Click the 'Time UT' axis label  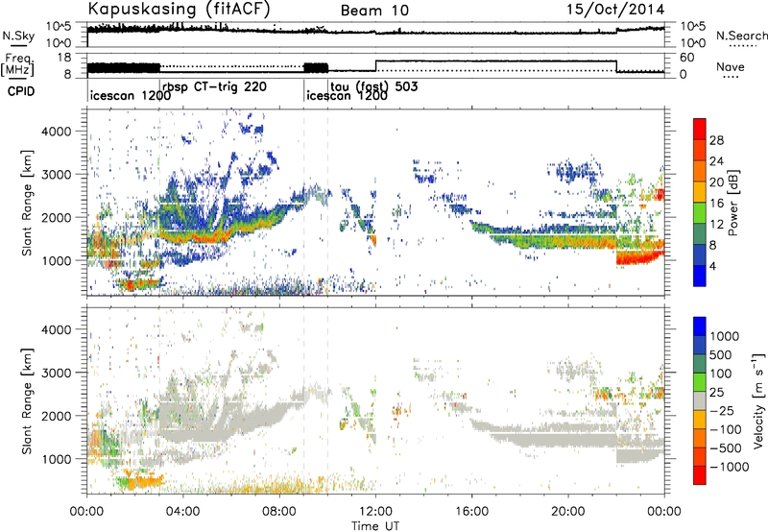375,526
